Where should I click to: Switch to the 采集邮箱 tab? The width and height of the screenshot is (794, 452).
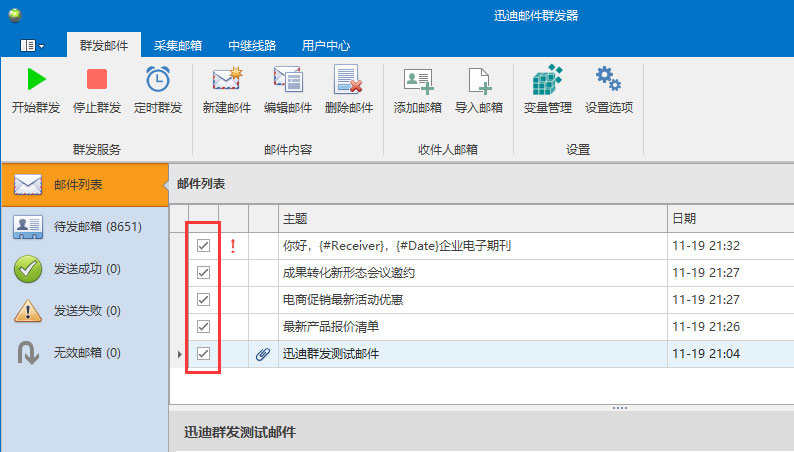(178, 46)
